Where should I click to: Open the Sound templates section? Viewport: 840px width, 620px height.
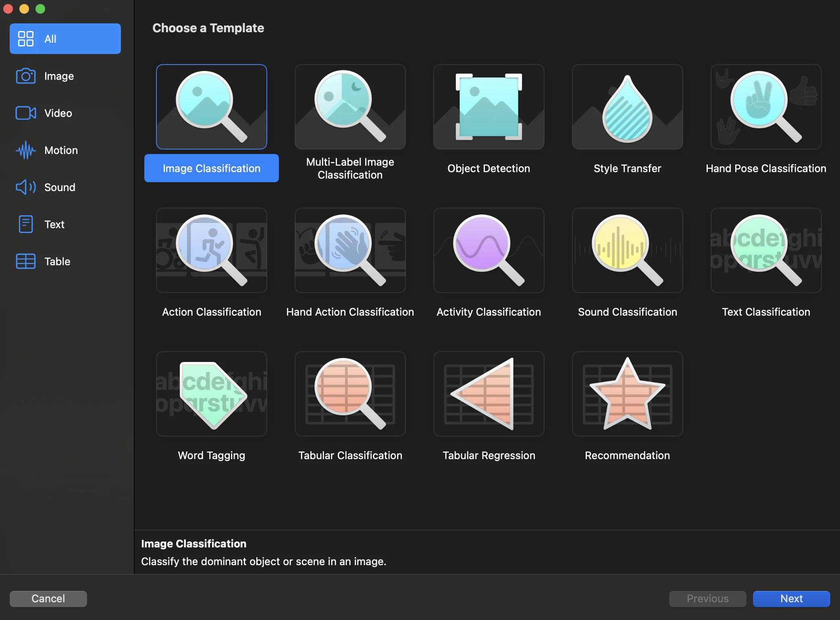click(65, 187)
